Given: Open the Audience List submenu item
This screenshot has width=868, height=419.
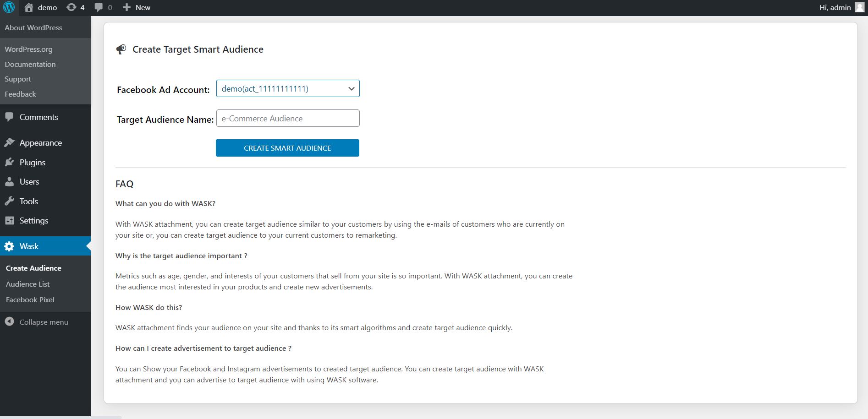Looking at the screenshot, I should [x=28, y=284].
